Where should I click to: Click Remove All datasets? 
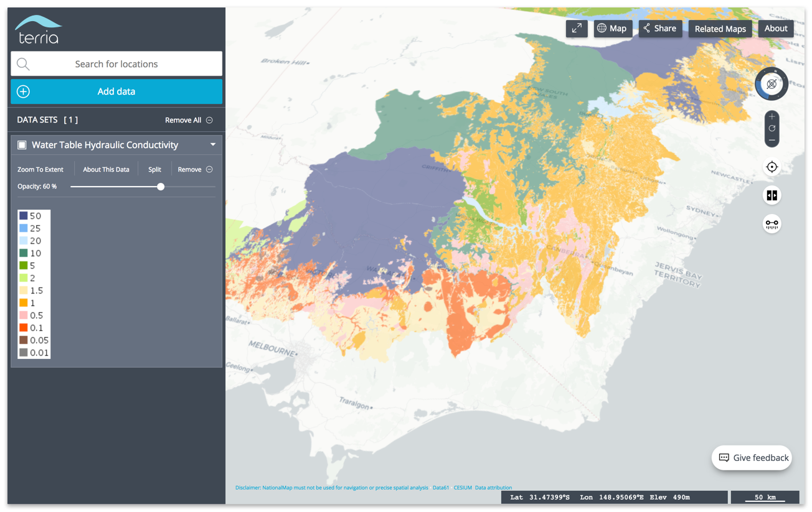(x=189, y=120)
